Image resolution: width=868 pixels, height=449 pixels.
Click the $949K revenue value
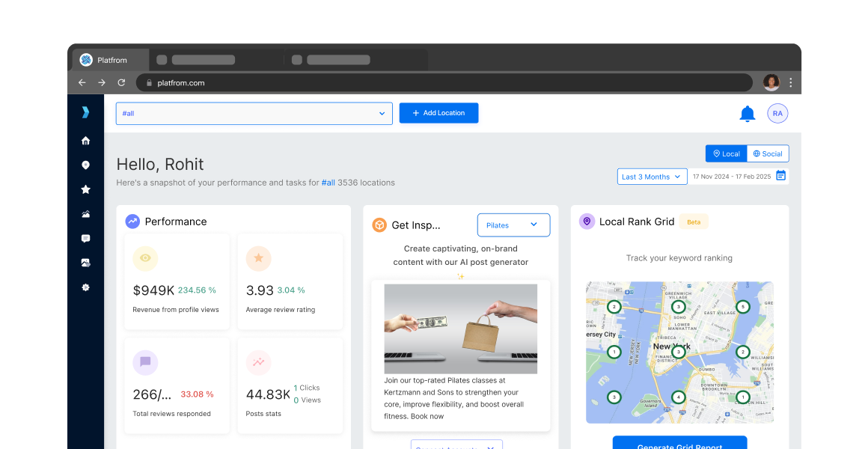(153, 290)
